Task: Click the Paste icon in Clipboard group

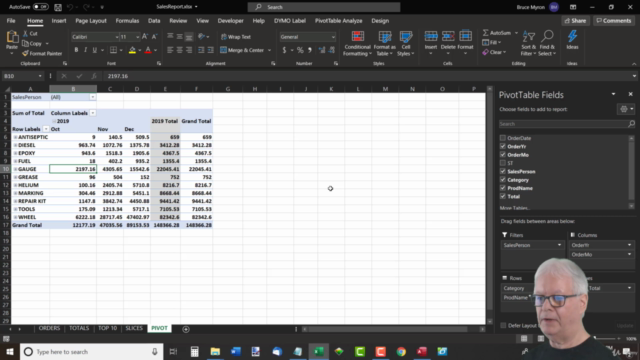Action: 12,38
